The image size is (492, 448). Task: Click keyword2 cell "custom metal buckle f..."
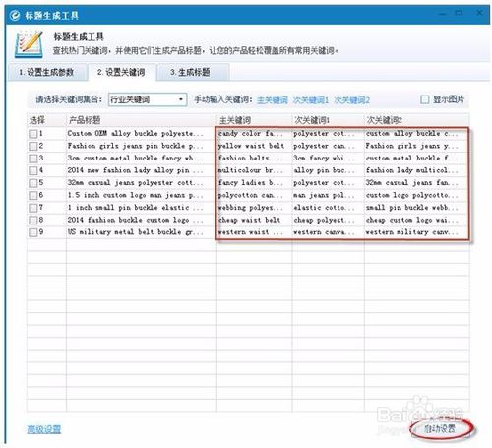[x=412, y=159]
